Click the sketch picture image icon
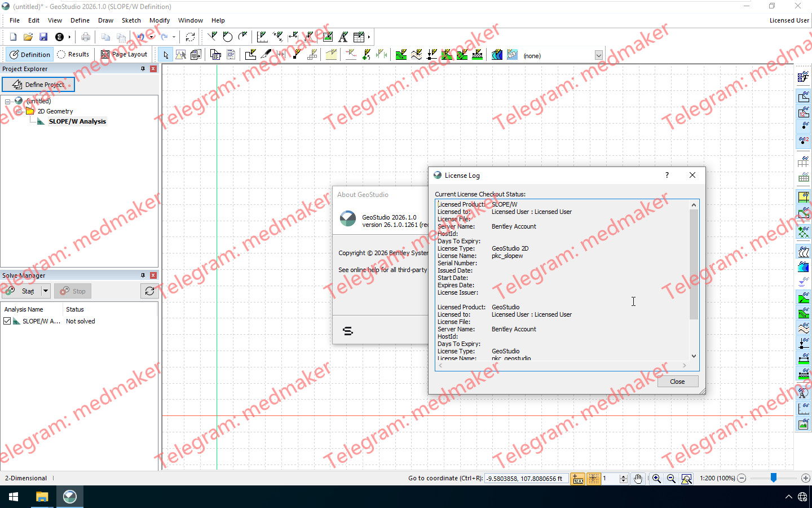 click(328, 37)
